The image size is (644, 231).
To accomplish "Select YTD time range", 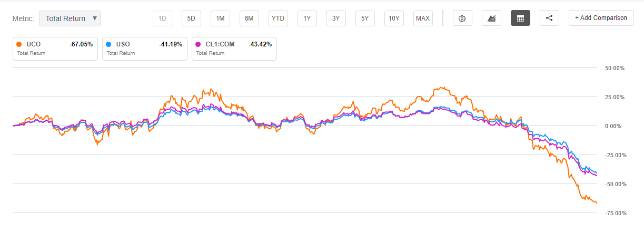I will [278, 18].
